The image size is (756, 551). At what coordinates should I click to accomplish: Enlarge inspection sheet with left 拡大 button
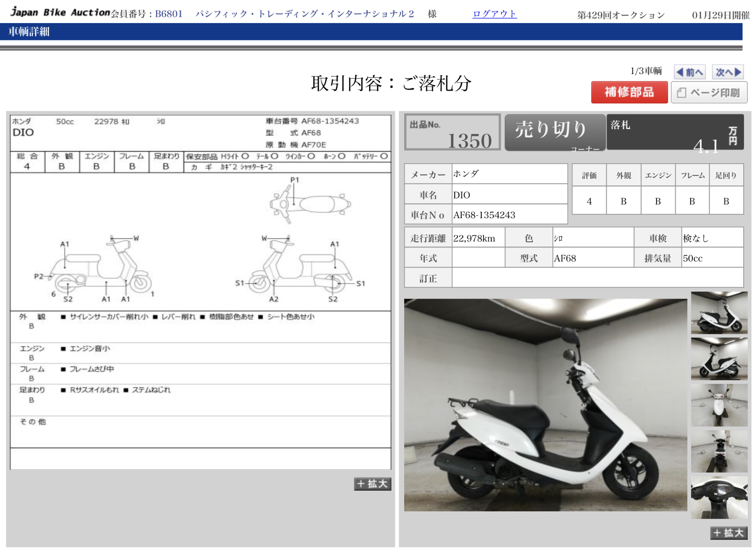click(x=372, y=484)
